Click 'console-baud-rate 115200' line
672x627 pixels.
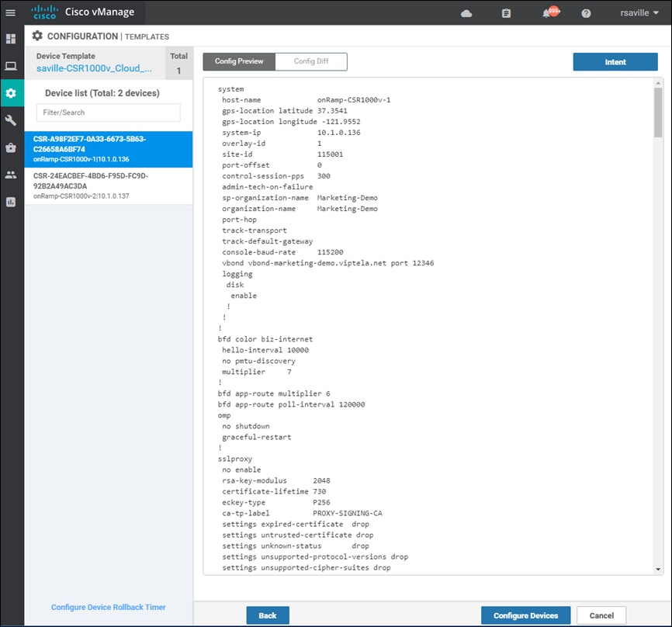[282, 252]
